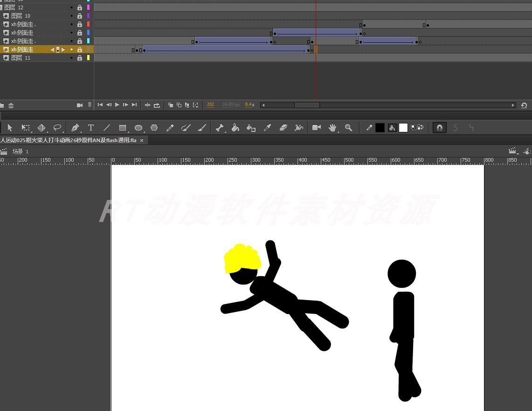Select the Zoom magnifier tool

pos(348,128)
